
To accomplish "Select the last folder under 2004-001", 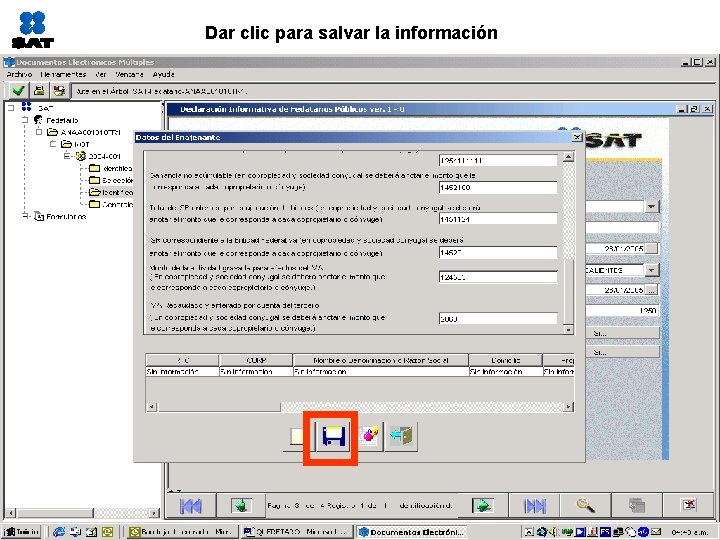I will coord(111,204).
